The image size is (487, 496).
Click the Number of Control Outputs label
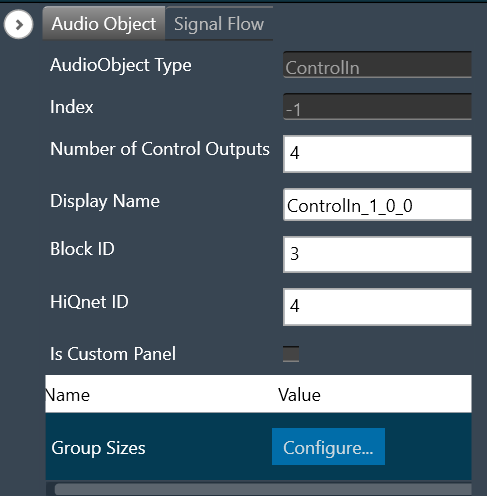click(x=160, y=149)
